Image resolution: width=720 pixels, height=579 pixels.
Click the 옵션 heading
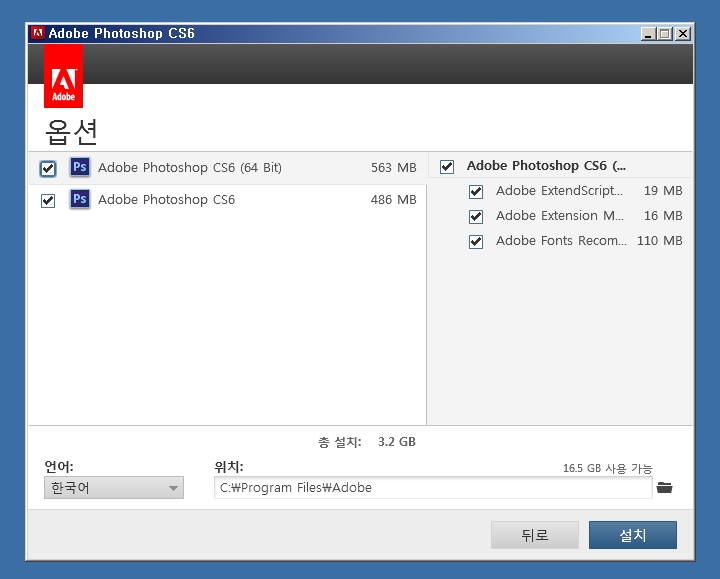pyautogui.click(x=71, y=132)
